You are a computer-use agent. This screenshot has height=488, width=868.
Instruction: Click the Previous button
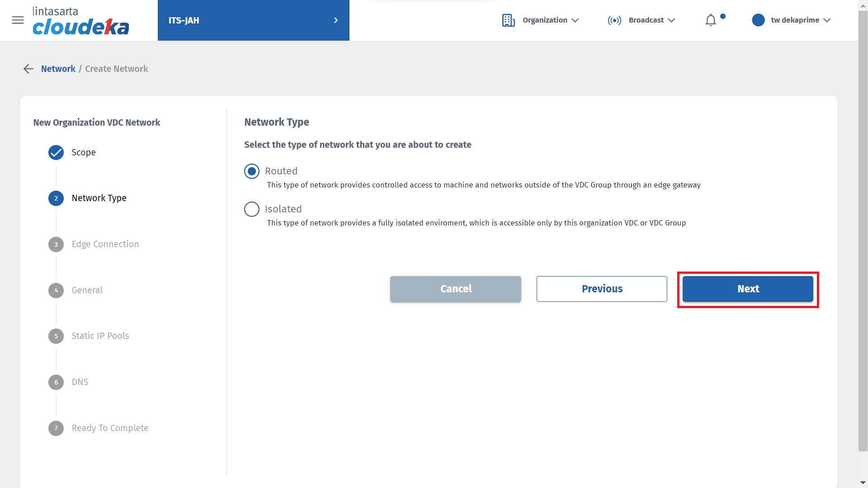pos(602,289)
